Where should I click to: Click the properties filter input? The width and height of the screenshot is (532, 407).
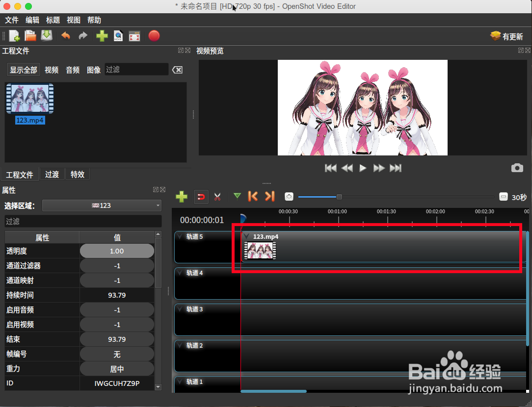[83, 221]
